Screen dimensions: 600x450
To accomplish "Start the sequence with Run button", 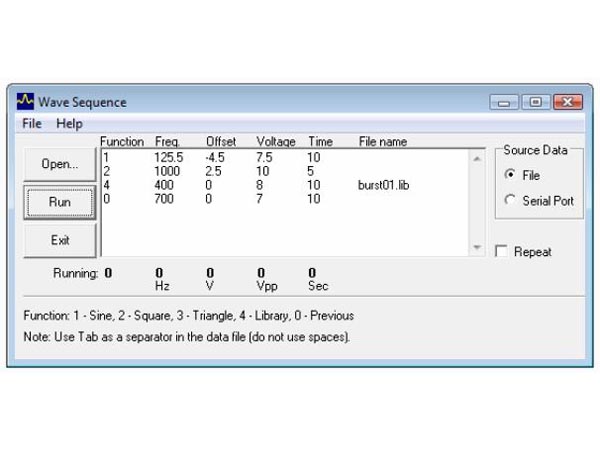I will point(60,202).
